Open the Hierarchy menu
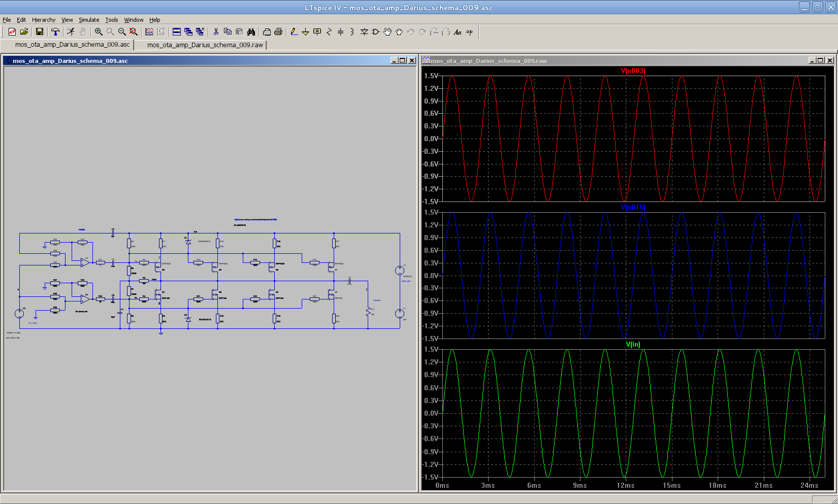838x504 pixels. click(44, 20)
